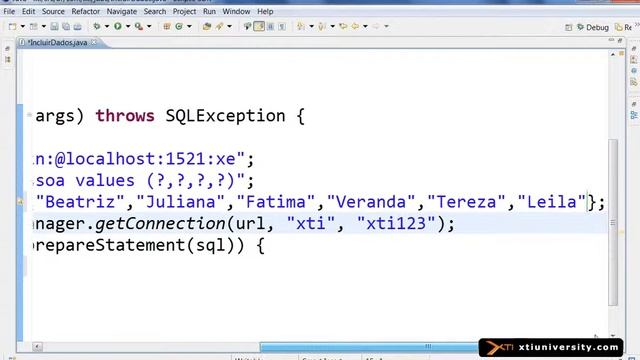
Task: Open the Run menu
Action: pos(209,11)
